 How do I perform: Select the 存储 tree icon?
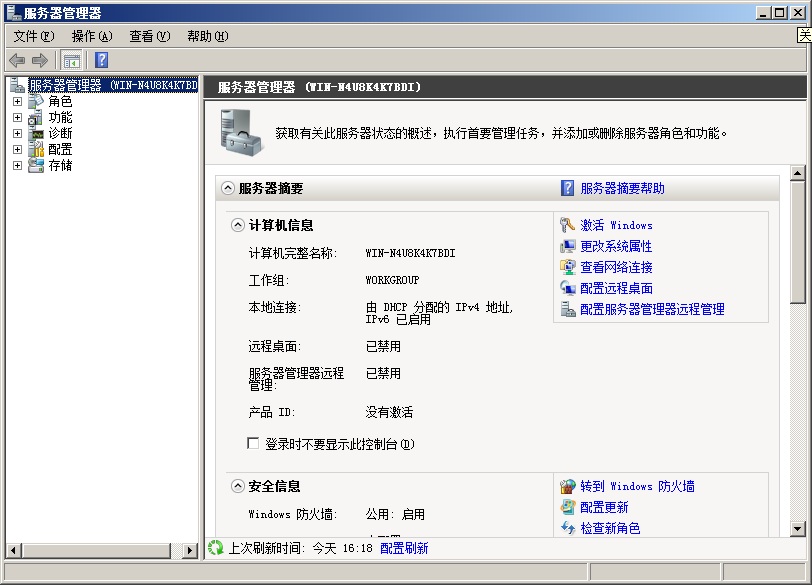point(36,166)
